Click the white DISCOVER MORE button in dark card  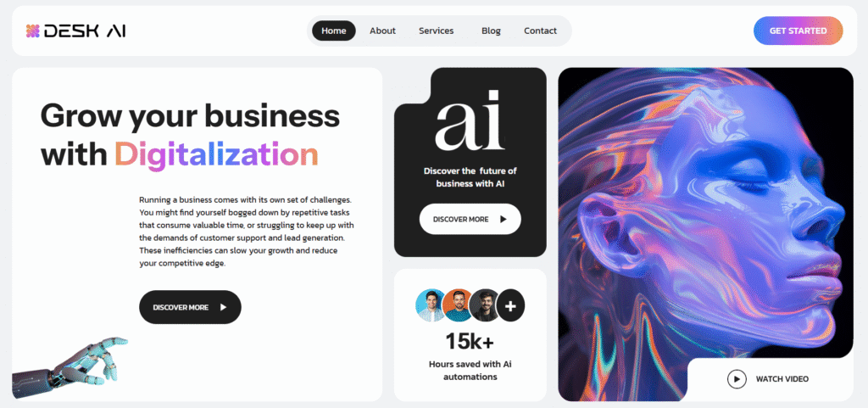point(470,219)
